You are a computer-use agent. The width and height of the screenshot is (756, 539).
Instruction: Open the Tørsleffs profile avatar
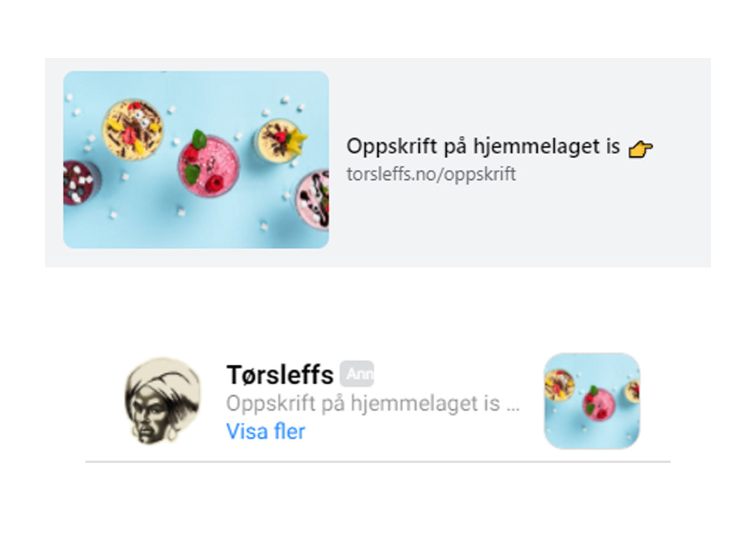pyautogui.click(x=163, y=400)
